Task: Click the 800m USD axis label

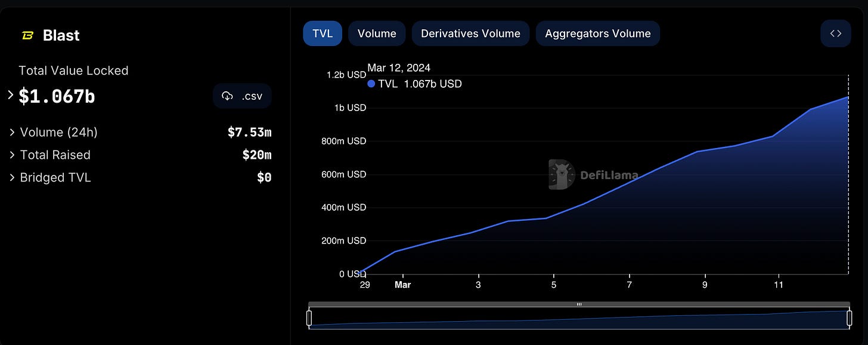Action: click(x=344, y=141)
